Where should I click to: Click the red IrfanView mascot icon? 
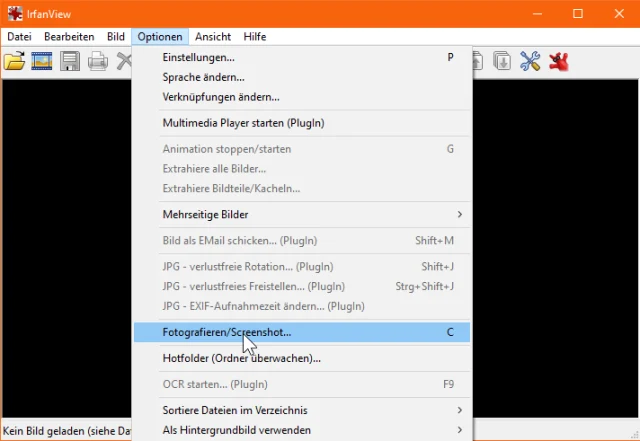pyautogui.click(x=559, y=62)
